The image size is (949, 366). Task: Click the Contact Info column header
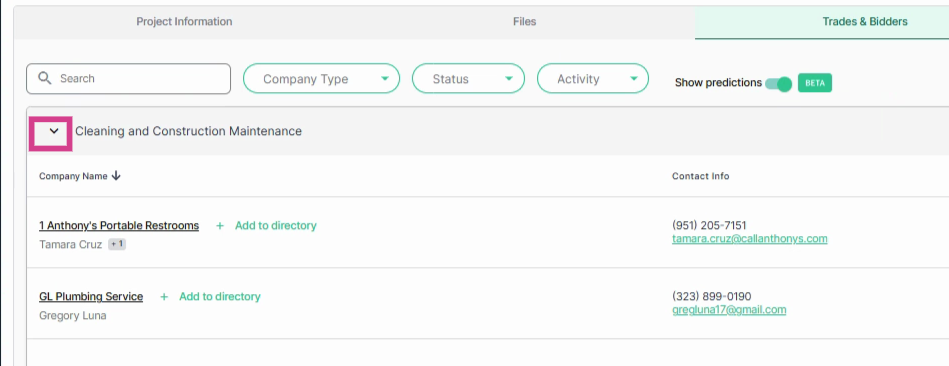700,176
